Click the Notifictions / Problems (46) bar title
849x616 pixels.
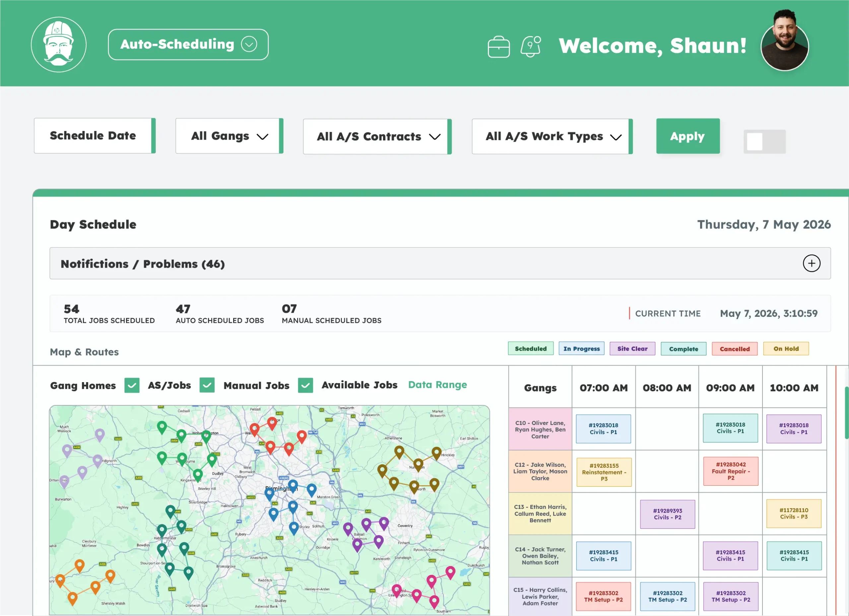point(143,264)
